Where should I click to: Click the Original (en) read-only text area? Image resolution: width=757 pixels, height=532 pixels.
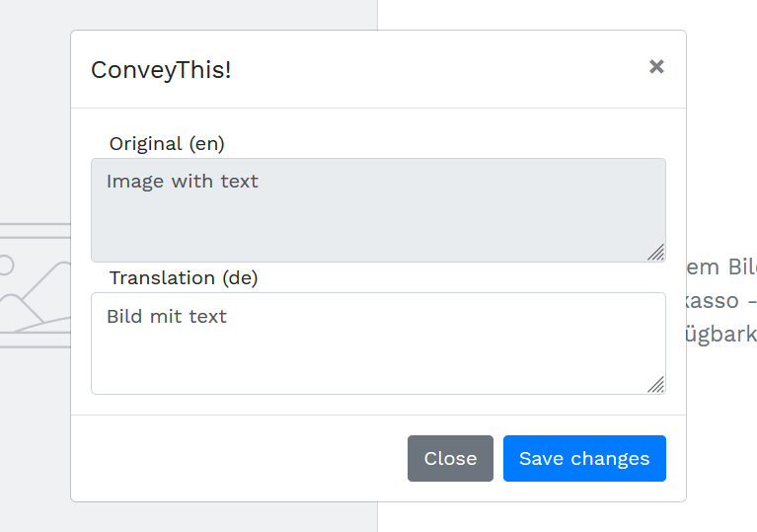click(x=378, y=210)
